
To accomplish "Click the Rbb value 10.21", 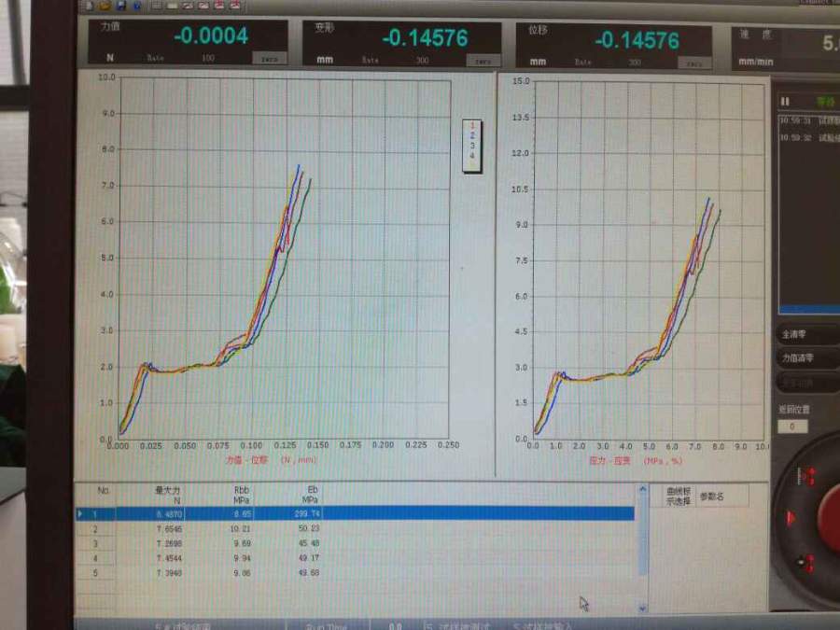I will click(x=240, y=529).
